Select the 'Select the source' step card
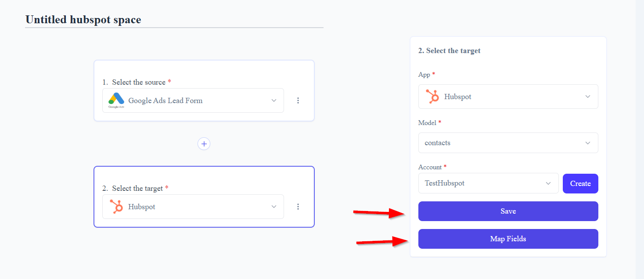The width and height of the screenshot is (644, 279). (204, 91)
